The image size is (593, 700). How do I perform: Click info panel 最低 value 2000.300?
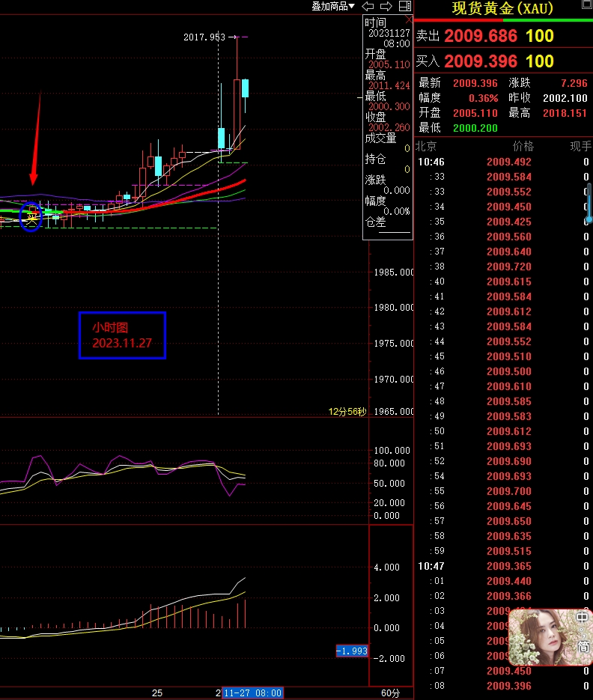point(389,107)
